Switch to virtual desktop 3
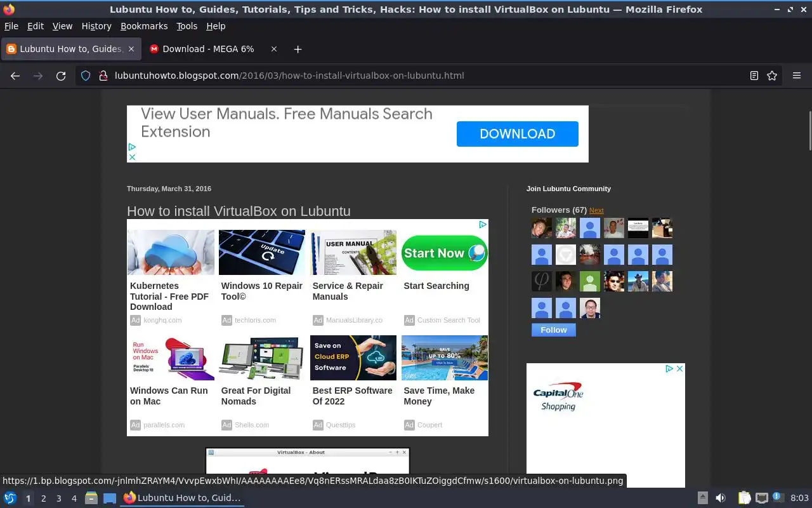Image resolution: width=812 pixels, height=508 pixels. coord(58,498)
